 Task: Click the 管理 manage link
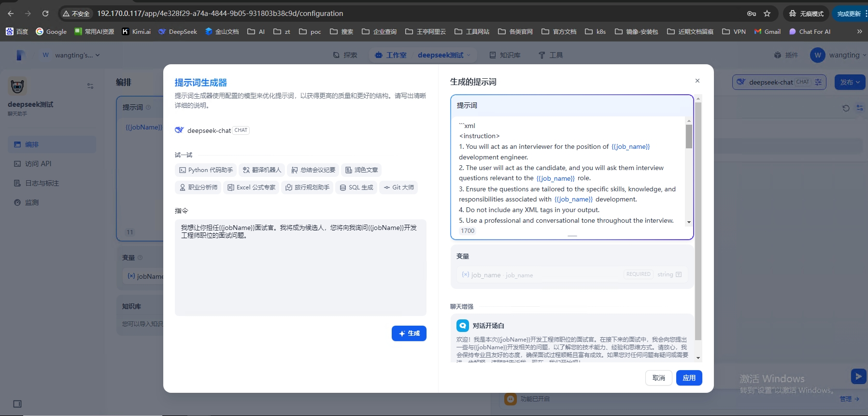[x=849, y=399]
